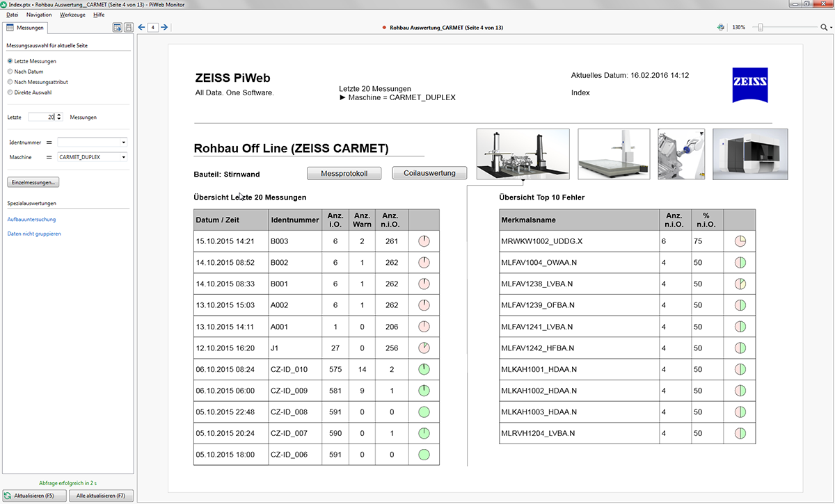The image size is (835, 504).
Task: Click the magnifier zoom icon
Action: coord(823,28)
